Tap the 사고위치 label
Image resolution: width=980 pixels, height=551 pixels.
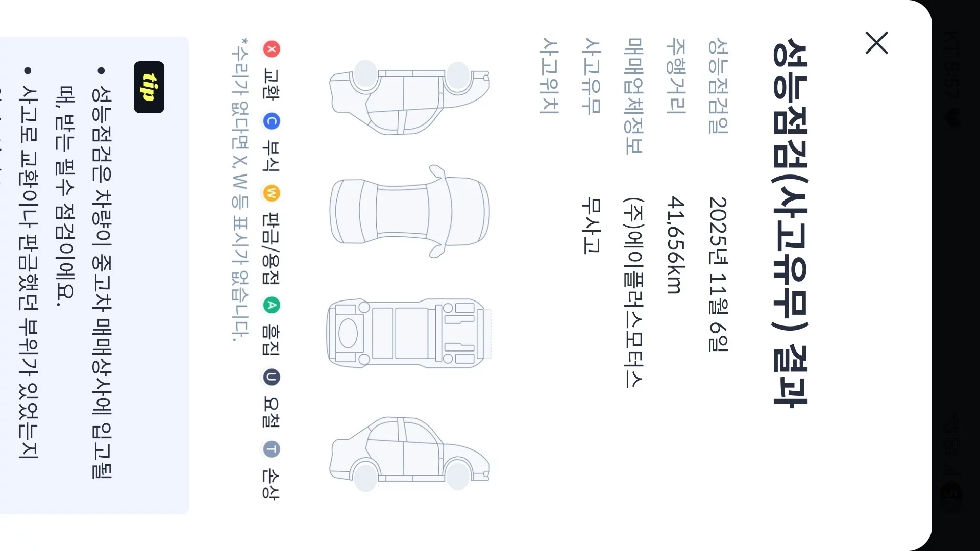pyautogui.click(x=550, y=76)
